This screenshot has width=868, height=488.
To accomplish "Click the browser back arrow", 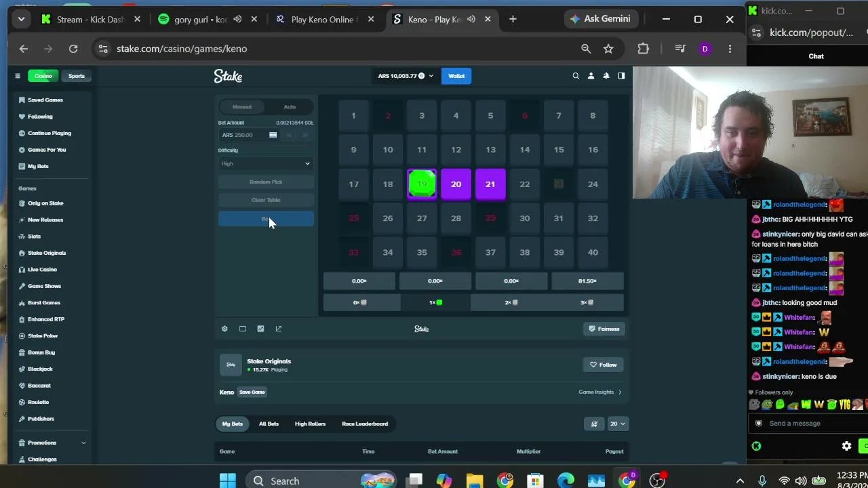I will coord(24,49).
